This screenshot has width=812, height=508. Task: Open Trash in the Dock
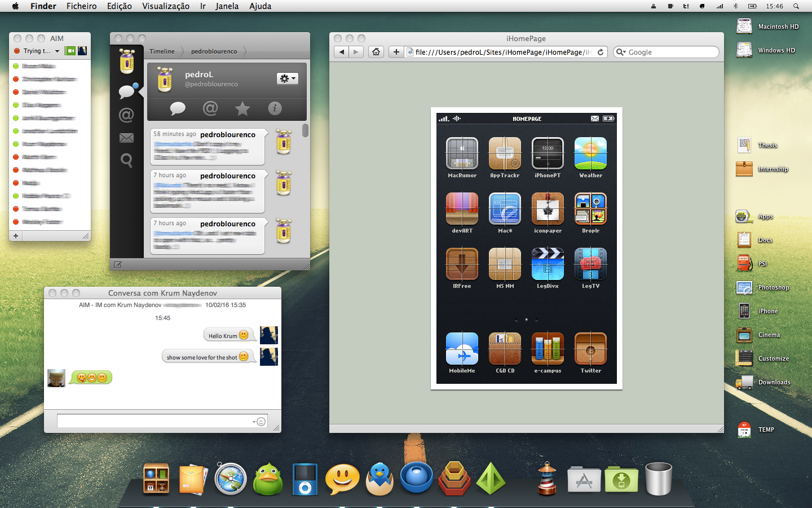point(658,479)
